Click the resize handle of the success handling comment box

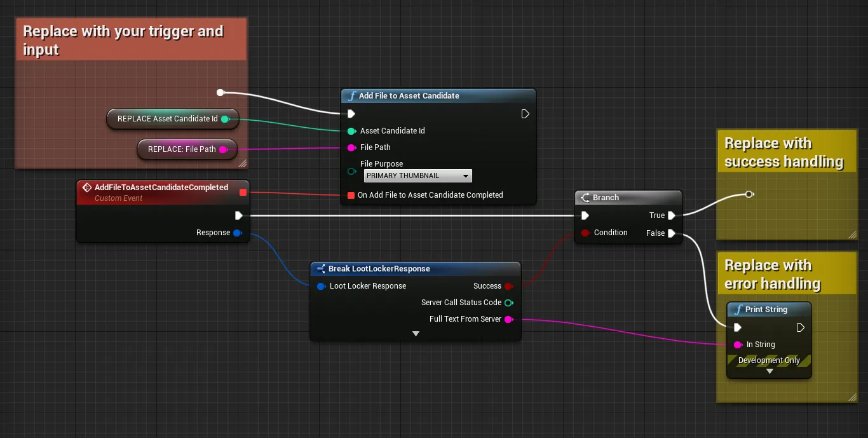tap(851, 235)
